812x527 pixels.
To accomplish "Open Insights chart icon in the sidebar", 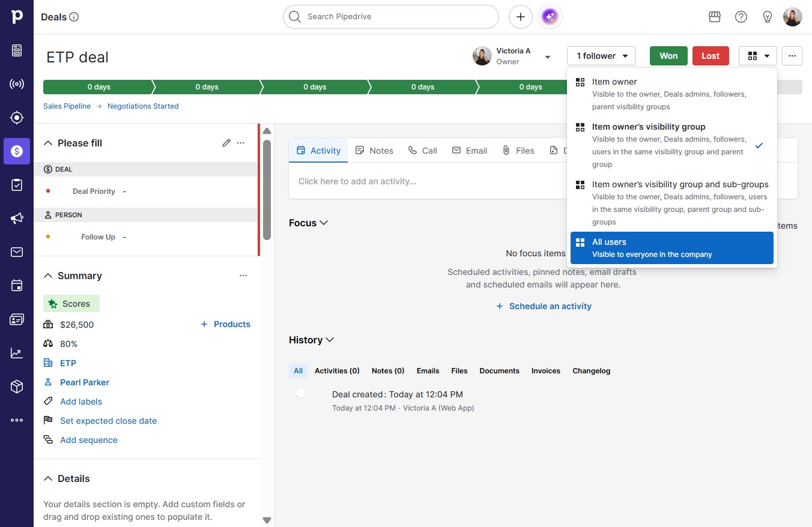I will click(17, 353).
